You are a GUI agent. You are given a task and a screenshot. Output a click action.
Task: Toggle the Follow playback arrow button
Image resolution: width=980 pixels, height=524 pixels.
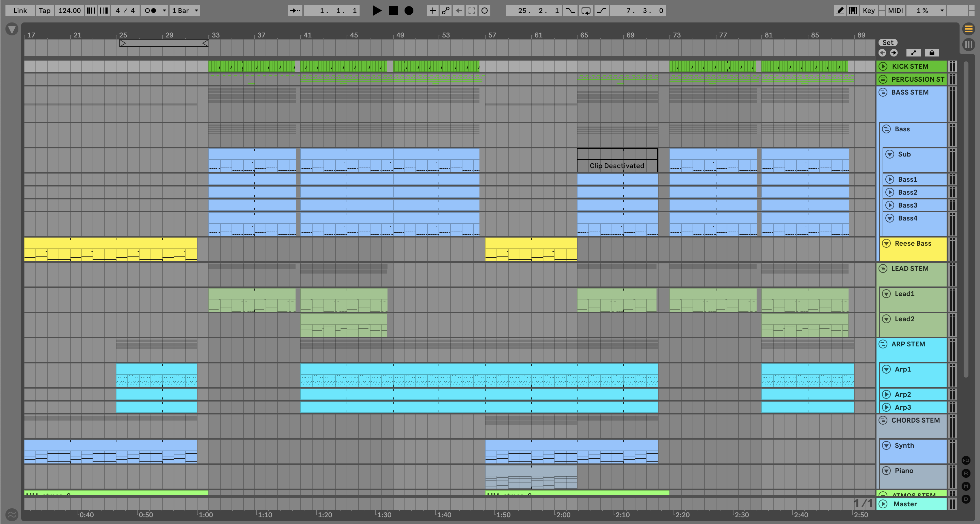[295, 11]
